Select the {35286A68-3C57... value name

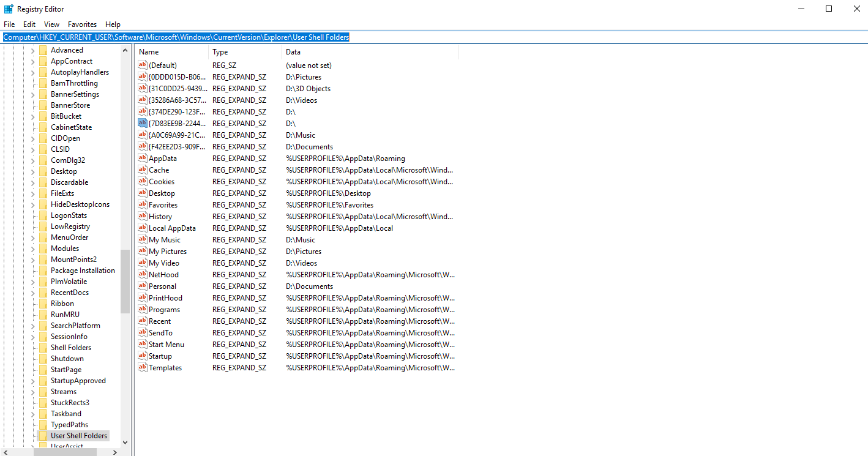[x=178, y=100]
